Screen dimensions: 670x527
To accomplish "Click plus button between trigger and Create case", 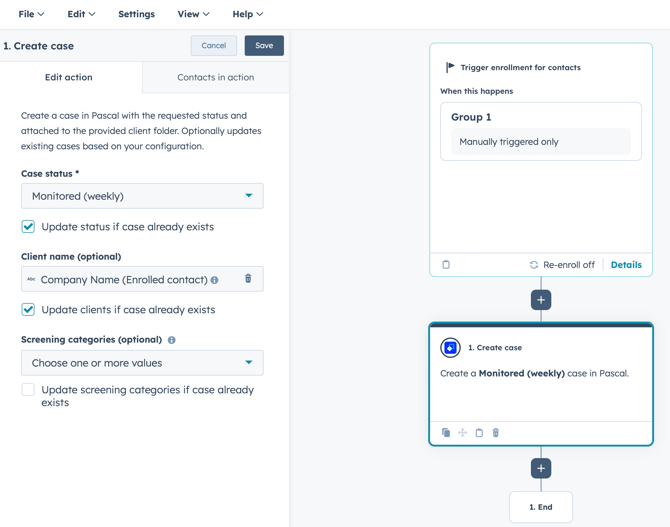I will [x=541, y=300].
